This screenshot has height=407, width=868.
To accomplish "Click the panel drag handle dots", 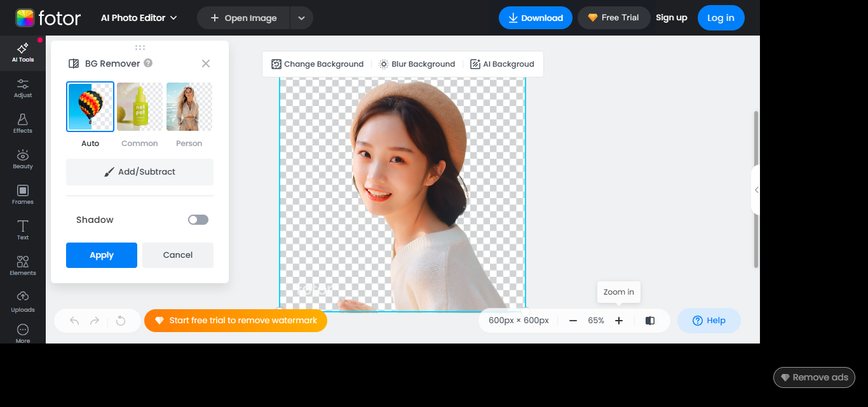I will 140,48.
